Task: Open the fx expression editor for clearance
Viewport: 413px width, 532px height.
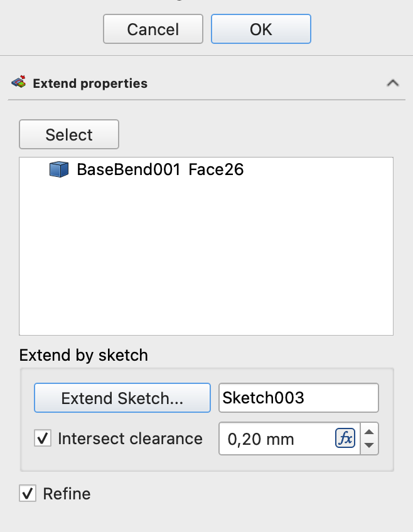Action: [x=345, y=439]
